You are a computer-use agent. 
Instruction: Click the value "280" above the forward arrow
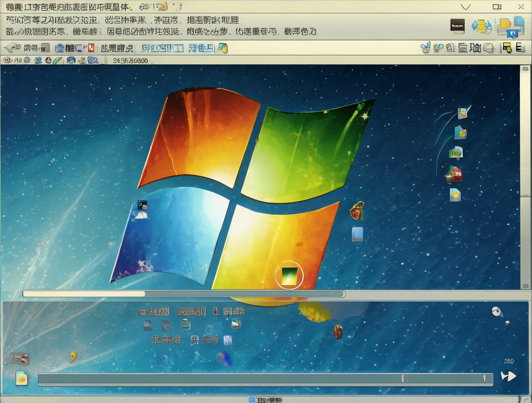509,361
